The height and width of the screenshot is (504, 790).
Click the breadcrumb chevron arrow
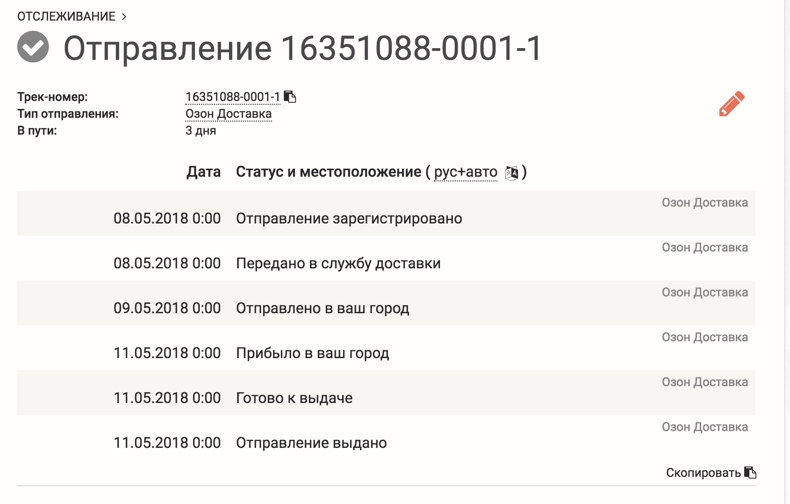pyautogui.click(x=124, y=17)
